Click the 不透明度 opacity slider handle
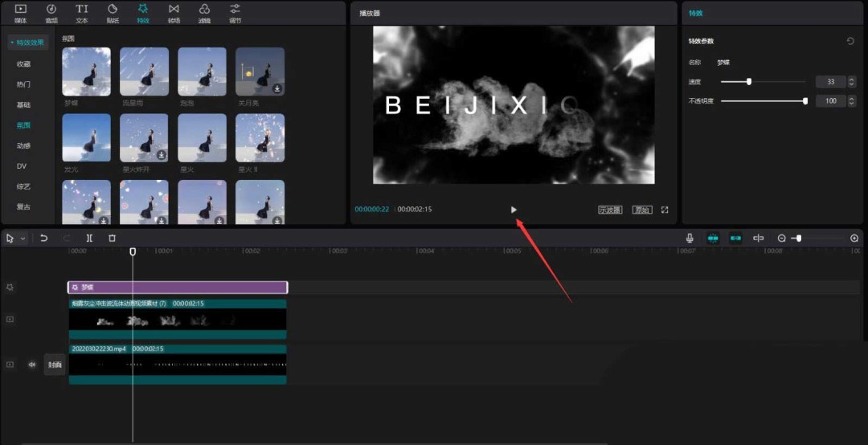 pos(805,101)
